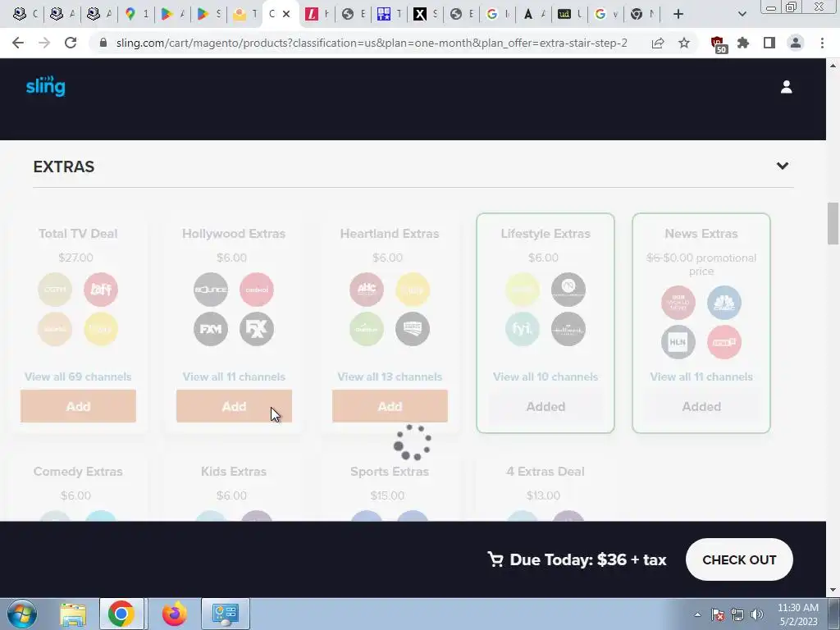Viewport: 840px width, 630px height.
Task: Click the Sling logo
Action: click(46, 85)
